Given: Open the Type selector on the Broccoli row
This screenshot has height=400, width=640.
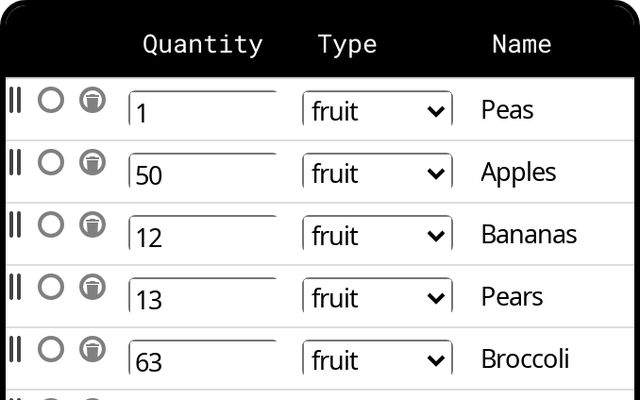Looking at the screenshot, I should [377, 360].
